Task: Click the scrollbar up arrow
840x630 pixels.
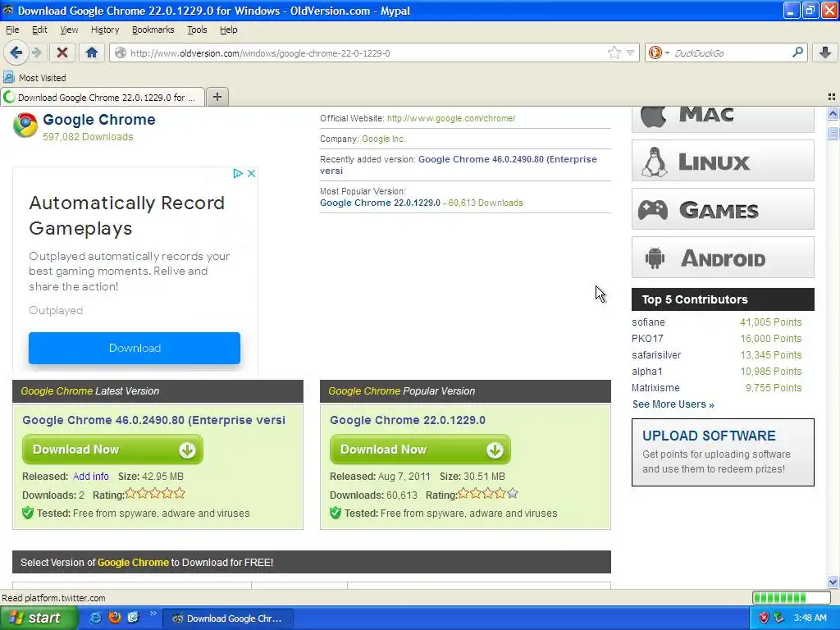Action: point(833,113)
